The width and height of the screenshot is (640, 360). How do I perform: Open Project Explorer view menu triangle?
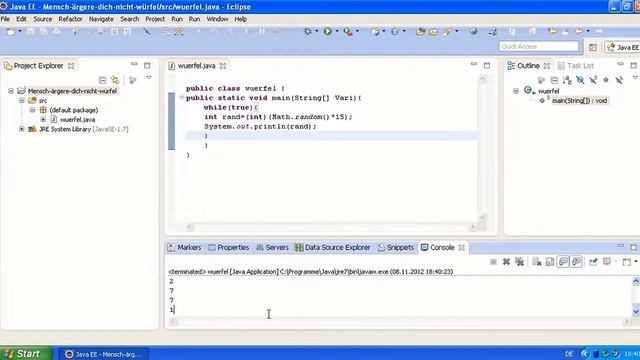click(149, 78)
